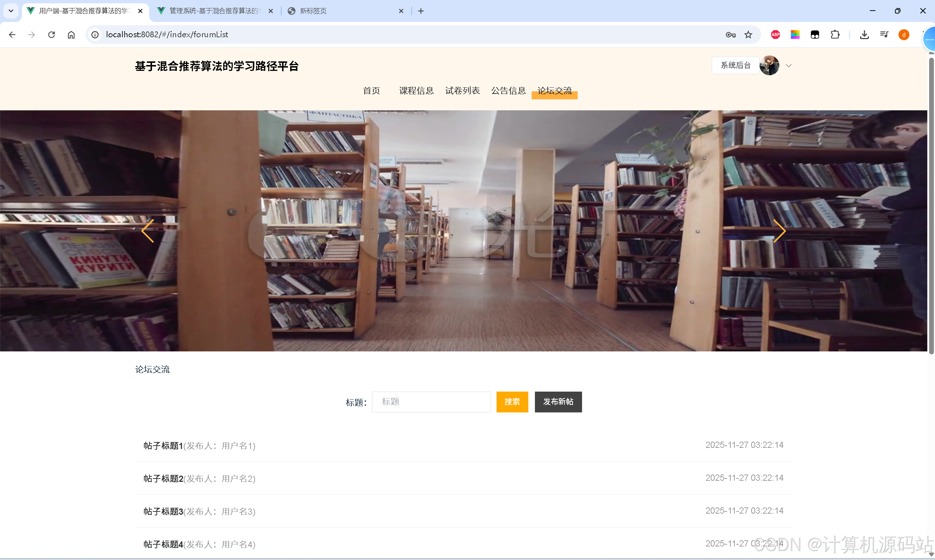
Task: Click the 发布新帖 button
Action: point(558,401)
